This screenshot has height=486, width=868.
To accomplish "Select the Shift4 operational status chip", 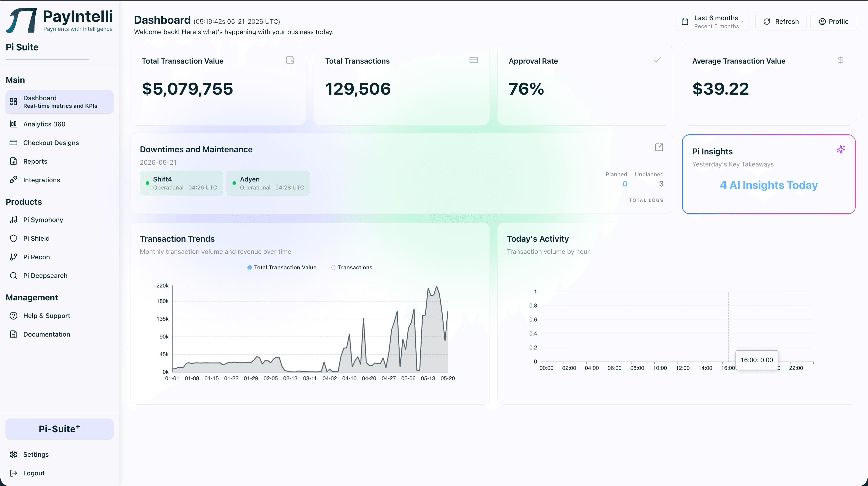I will (x=181, y=183).
